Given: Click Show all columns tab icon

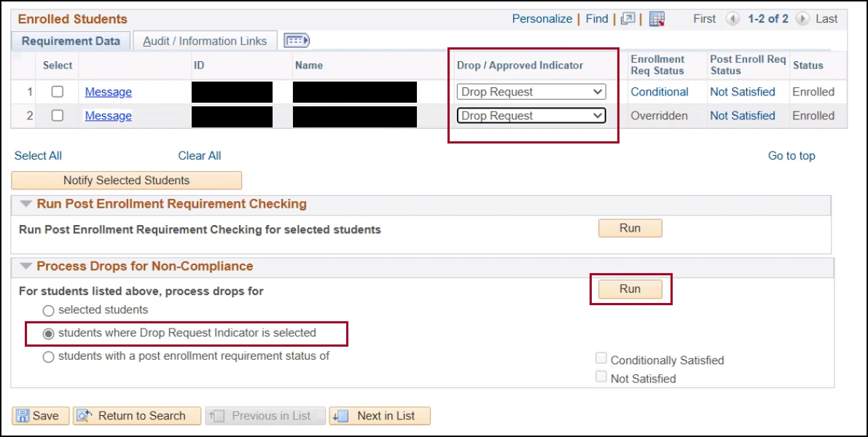Looking at the screenshot, I should tap(297, 40).
